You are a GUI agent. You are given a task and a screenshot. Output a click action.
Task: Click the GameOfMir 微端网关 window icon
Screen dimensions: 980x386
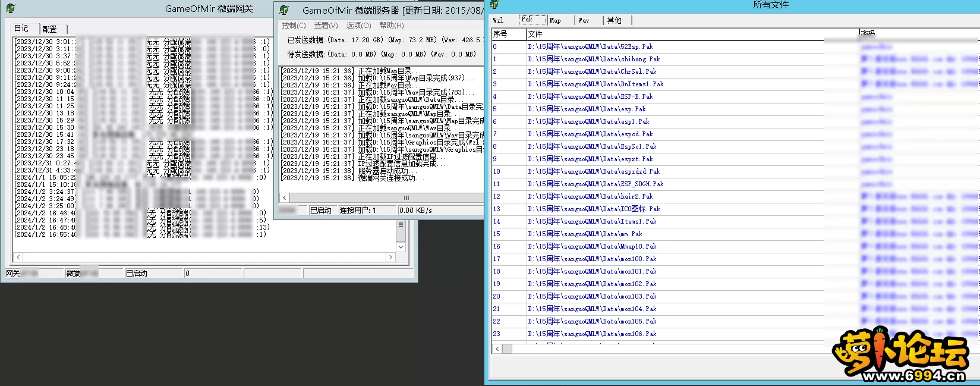point(10,8)
